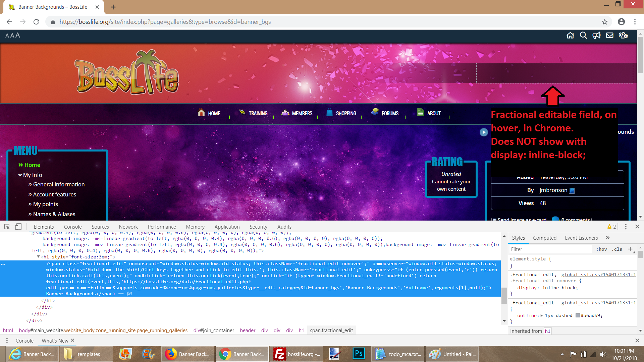Expand the outline property triangle
644x362 pixels.
coord(541,315)
